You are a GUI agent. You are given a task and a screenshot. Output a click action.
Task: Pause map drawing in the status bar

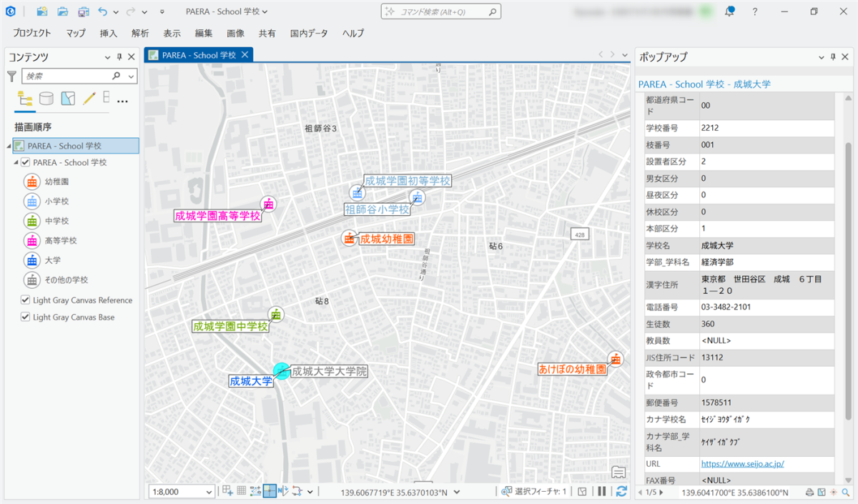point(602,491)
